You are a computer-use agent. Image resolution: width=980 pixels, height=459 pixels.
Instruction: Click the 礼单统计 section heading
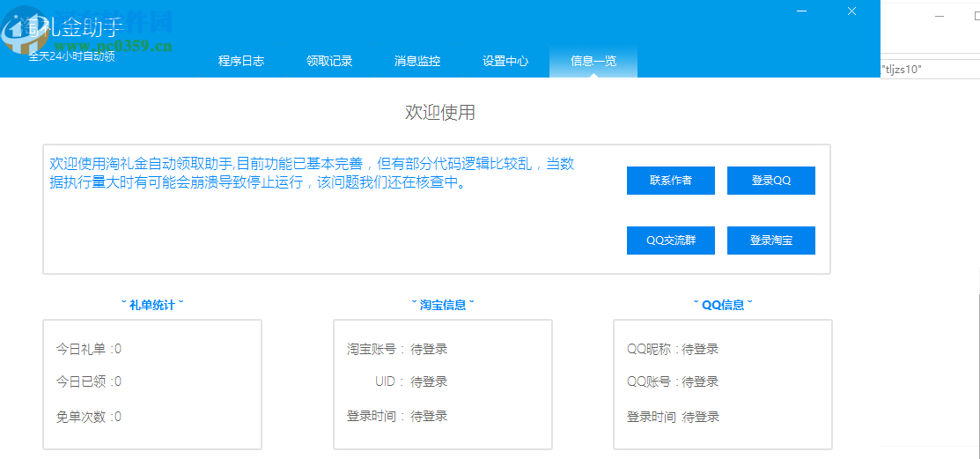tap(152, 305)
